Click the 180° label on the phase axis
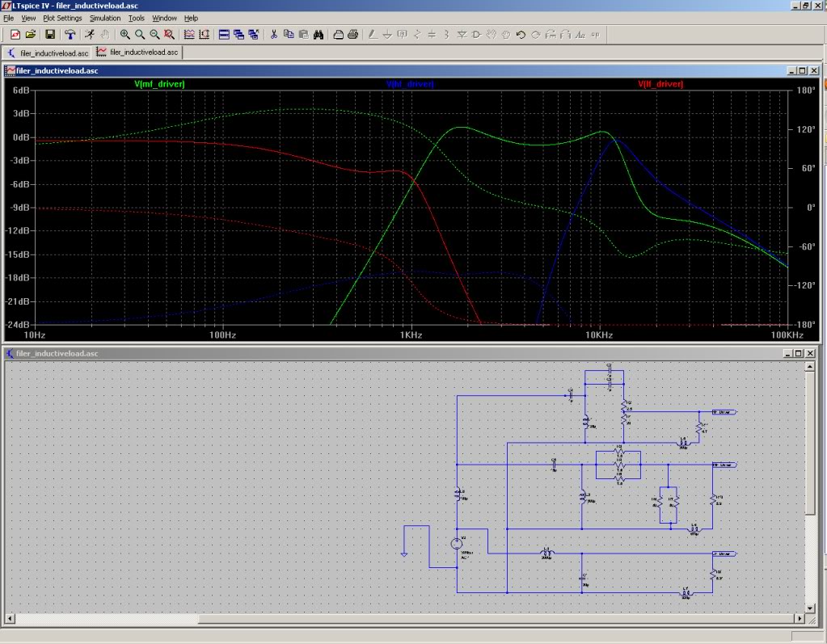The height and width of the screenshot is (644, 827). [x=806, y=90]
